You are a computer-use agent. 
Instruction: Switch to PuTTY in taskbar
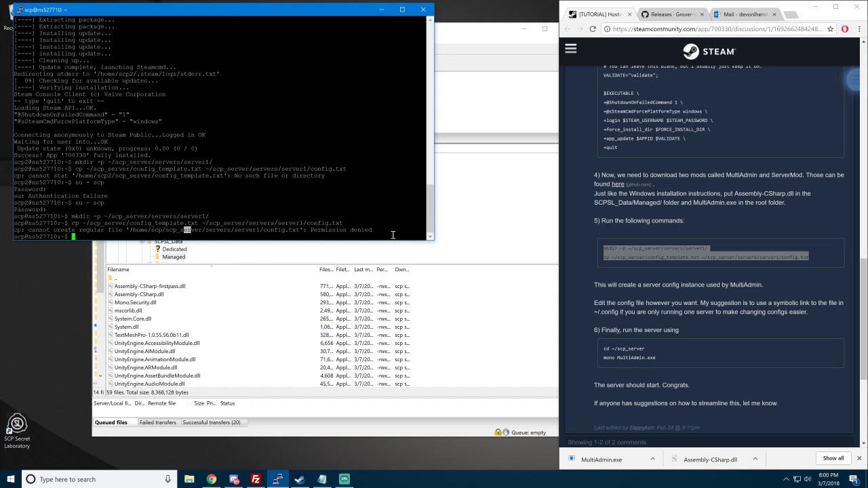277,479
